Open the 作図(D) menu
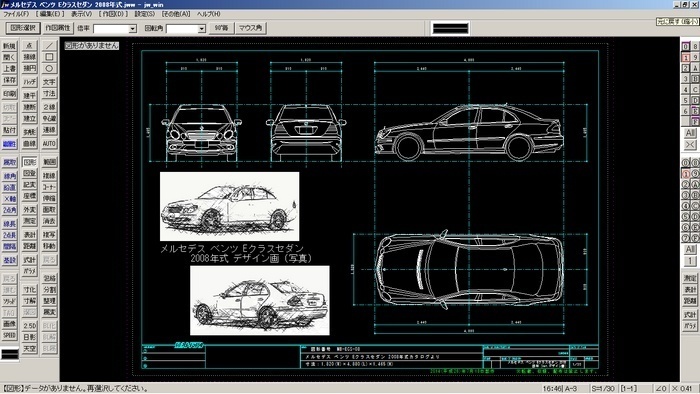The height and width of the screenshot is (394, 700). (x=113, y=14)
